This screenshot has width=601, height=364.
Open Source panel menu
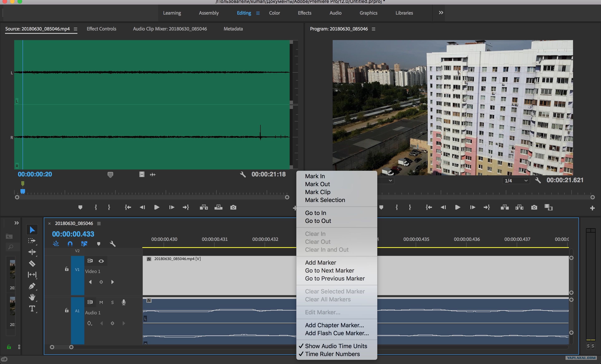76,29
